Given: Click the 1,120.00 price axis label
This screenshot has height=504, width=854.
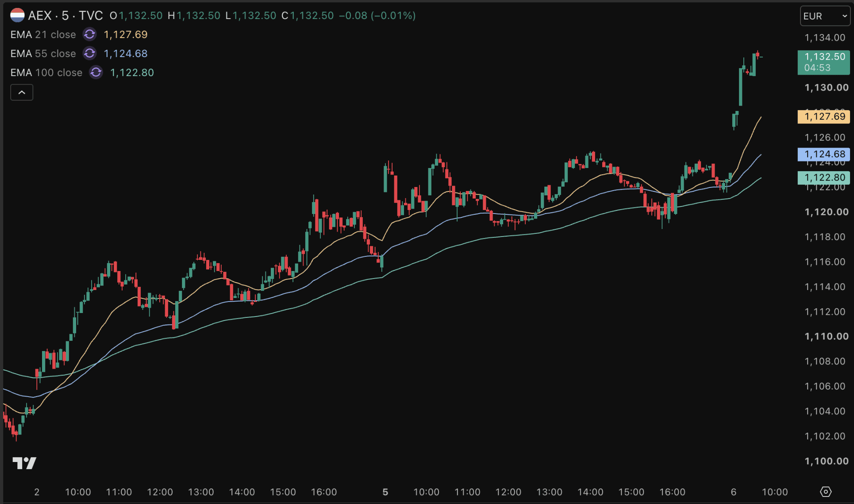Looking at the screenshot, I should pos(827,212).
